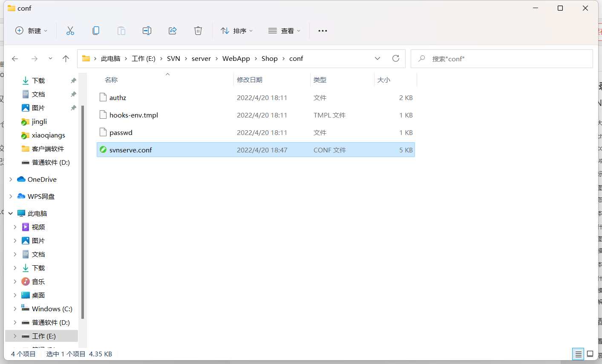Open the address bar history dropdown
The width and height of the screenshot is (602, 364).
click(x=377, y=58)
